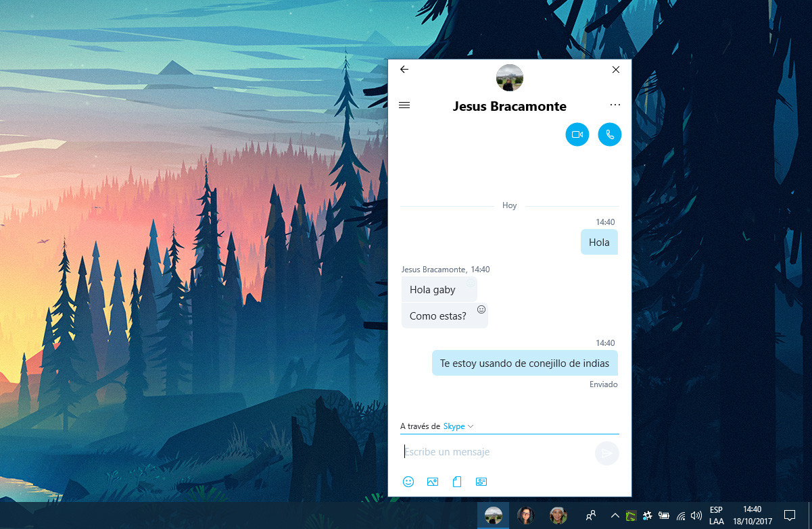Select the 'Hola' message bubble

[599, 243]
